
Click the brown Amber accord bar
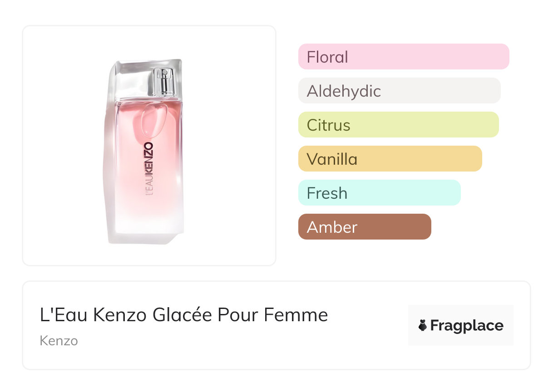point(364,227)
